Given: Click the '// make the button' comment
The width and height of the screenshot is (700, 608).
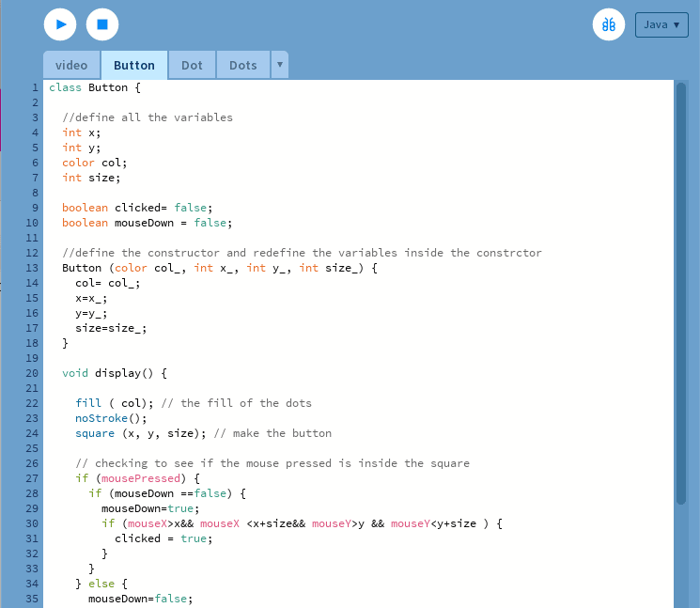Looking at the screenshot, I should coord(272,433).
